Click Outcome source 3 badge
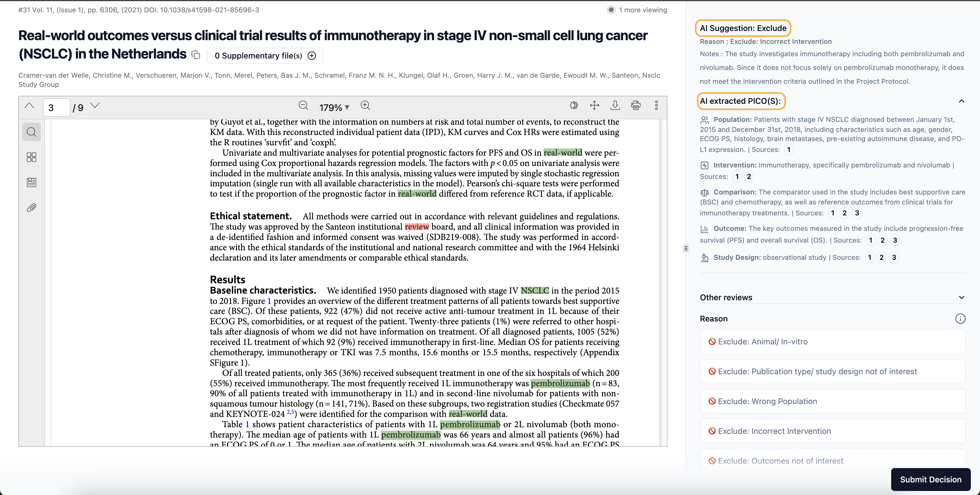 [895, 240]
